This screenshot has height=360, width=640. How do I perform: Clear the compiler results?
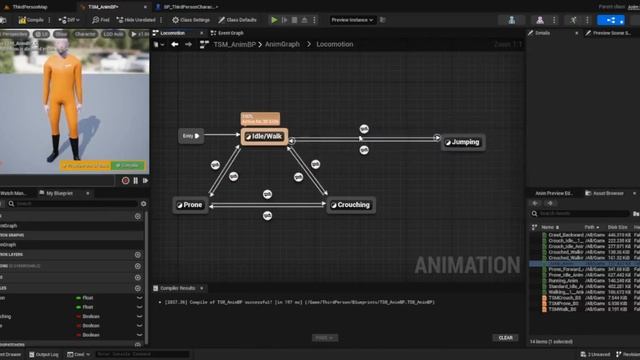tap(505, 338)
